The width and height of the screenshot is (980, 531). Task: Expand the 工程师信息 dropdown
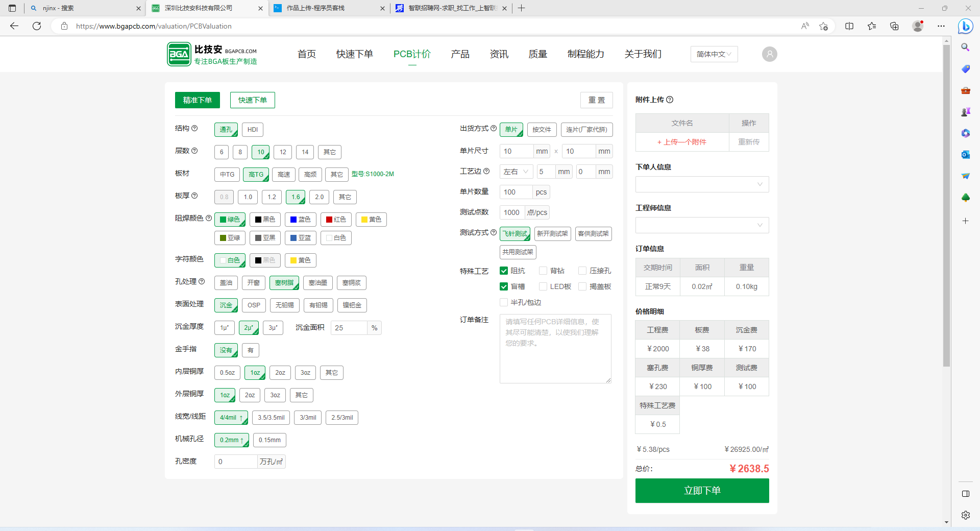coord(702,225)
